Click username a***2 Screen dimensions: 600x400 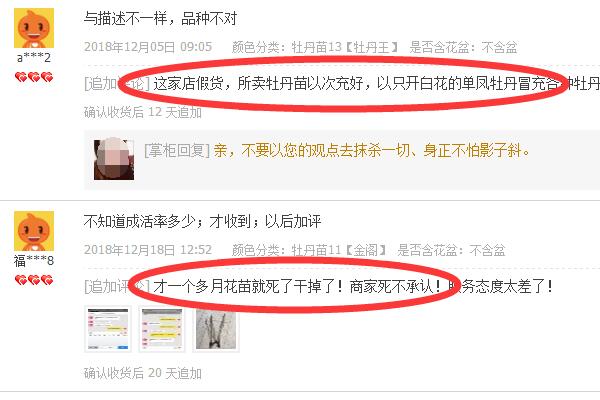point(34,58)
